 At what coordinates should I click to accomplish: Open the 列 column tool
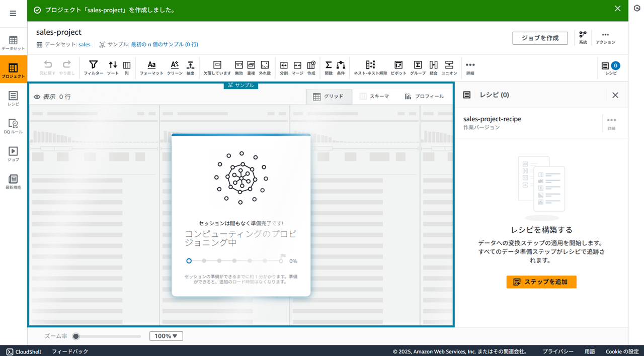(x=127, y=68)
